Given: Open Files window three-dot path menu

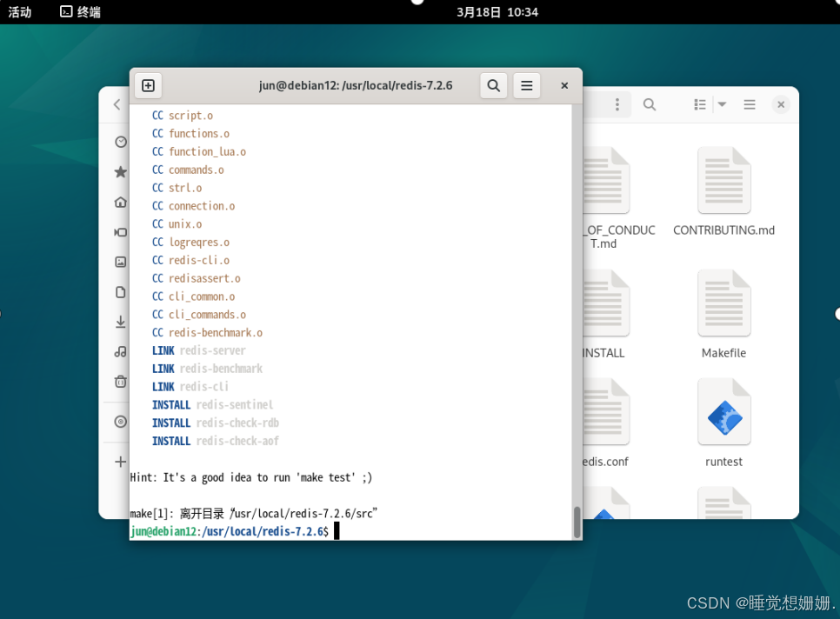Looking at the screenshot, I should point(617,104).
